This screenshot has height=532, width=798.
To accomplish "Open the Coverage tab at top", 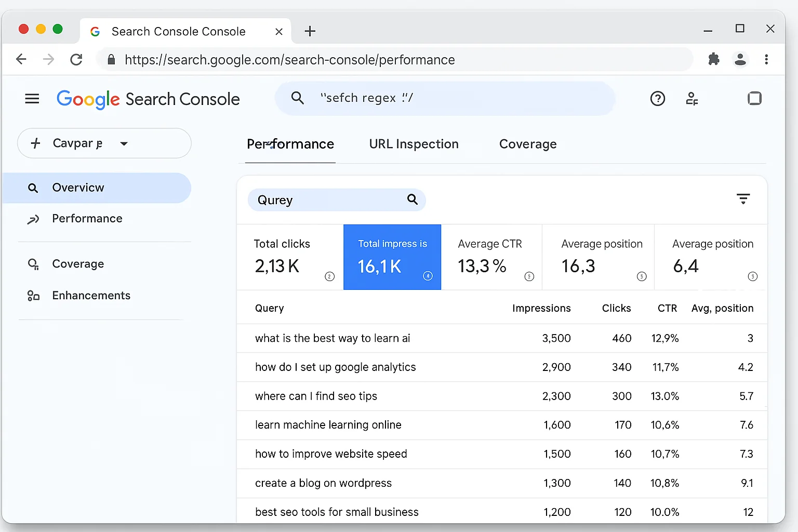I will [528, 144].
